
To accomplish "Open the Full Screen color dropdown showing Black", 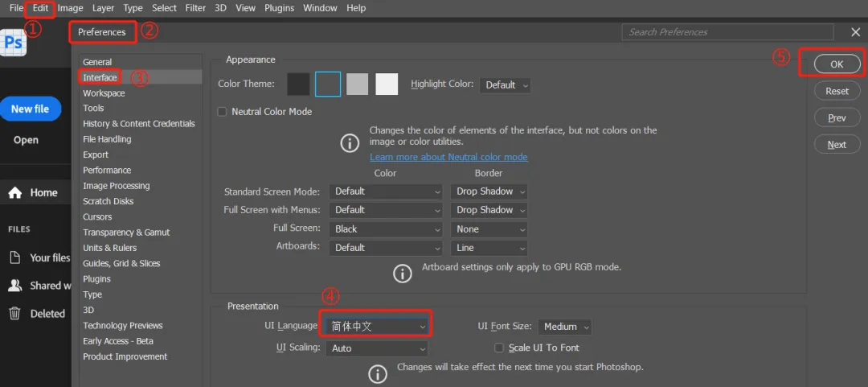I will click(386, 229).
